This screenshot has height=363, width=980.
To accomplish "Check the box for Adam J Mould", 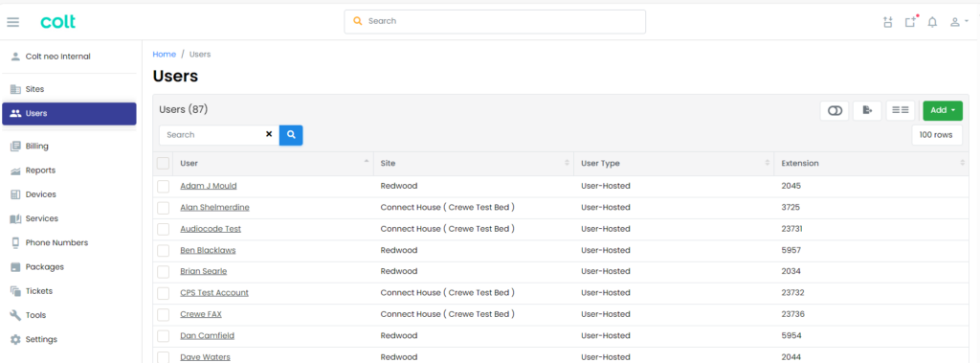I will pyautogui.click(x=163, y=186).
